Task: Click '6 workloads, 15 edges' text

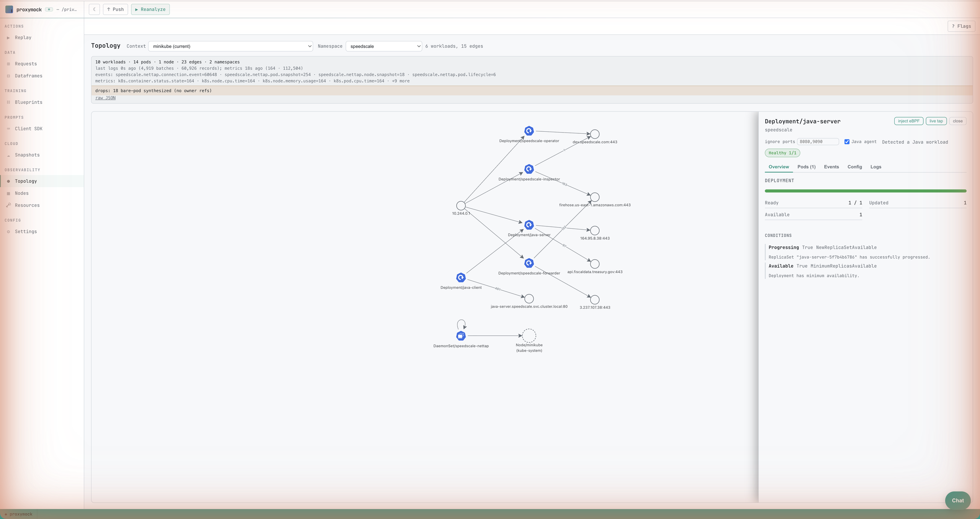Action: [x=454, y=46]
